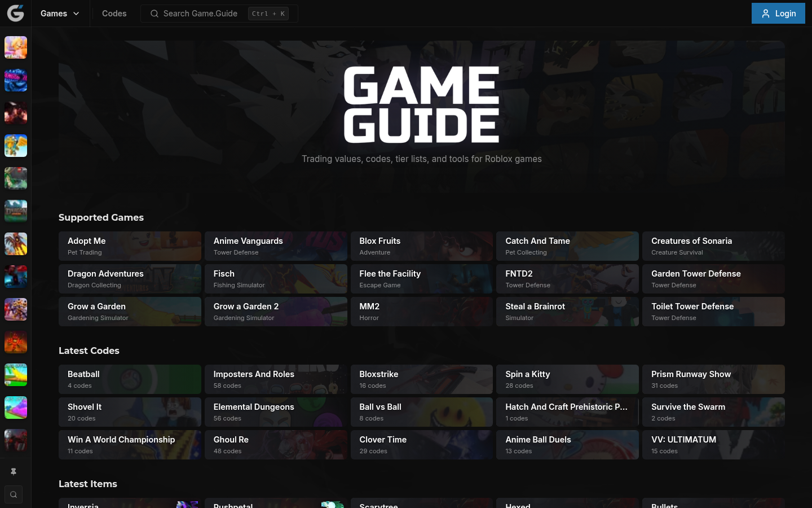Open Hatch And Craft Prehistoric card

click(567, 412)
